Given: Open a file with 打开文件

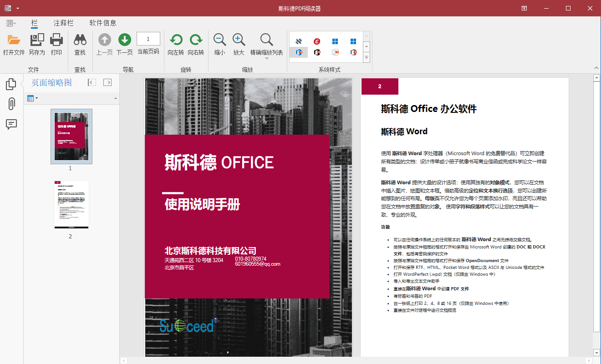Looking at the screenshot, I should coord(14,45).
